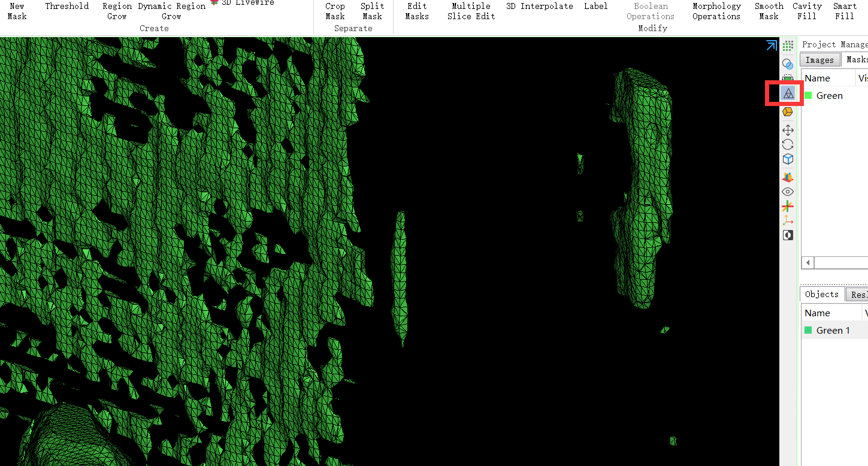Click the green dotted grid icon

tap(788, 46)
